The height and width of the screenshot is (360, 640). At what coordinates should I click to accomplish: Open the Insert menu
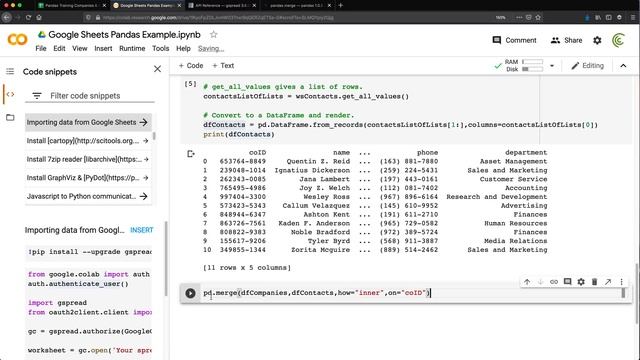(103, 48)
